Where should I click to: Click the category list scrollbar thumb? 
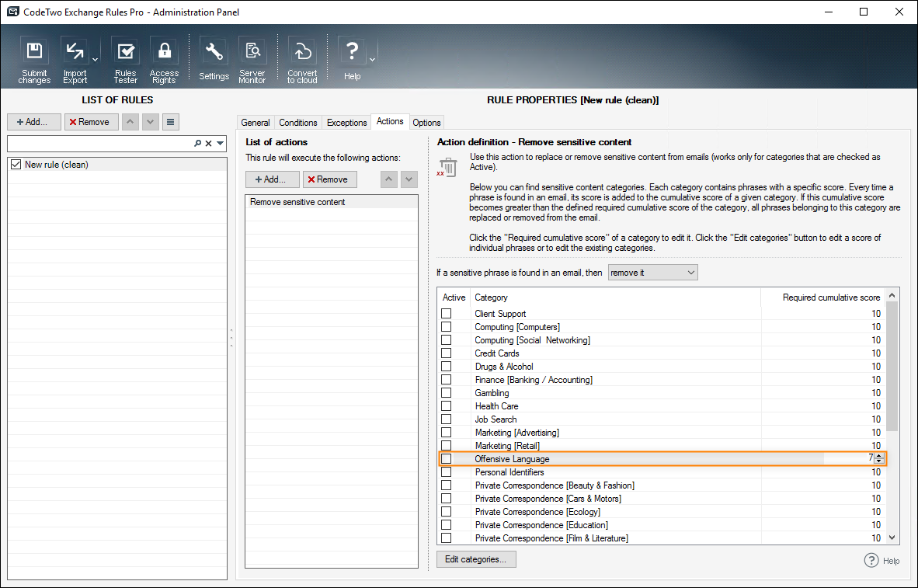tap(892, 366)
